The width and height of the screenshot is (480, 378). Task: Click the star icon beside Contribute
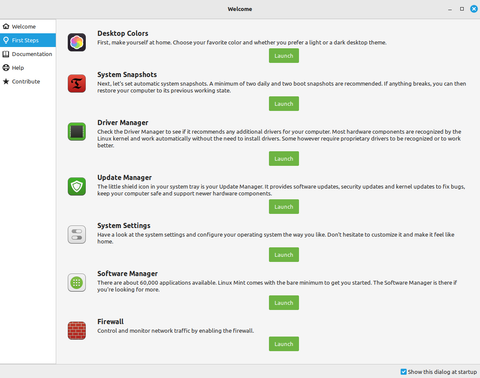tap(6, 81)
